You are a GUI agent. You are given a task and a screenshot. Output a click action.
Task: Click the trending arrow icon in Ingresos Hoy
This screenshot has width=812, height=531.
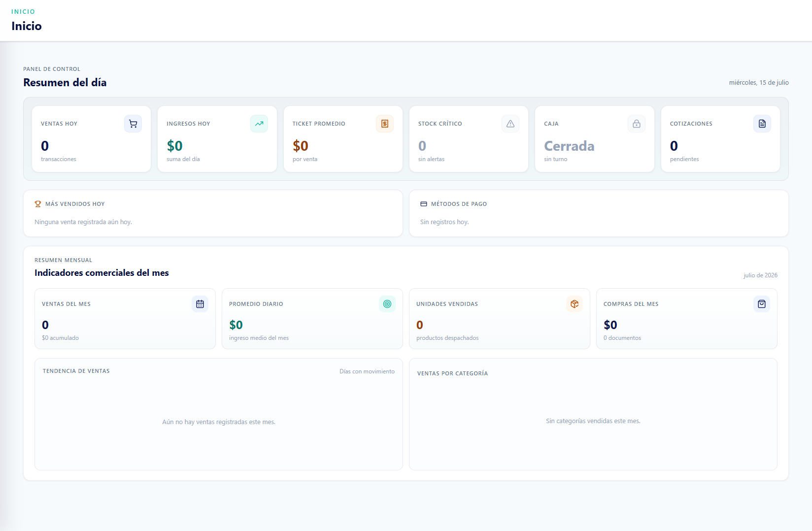pyautogui.click(x=259, y=124)
